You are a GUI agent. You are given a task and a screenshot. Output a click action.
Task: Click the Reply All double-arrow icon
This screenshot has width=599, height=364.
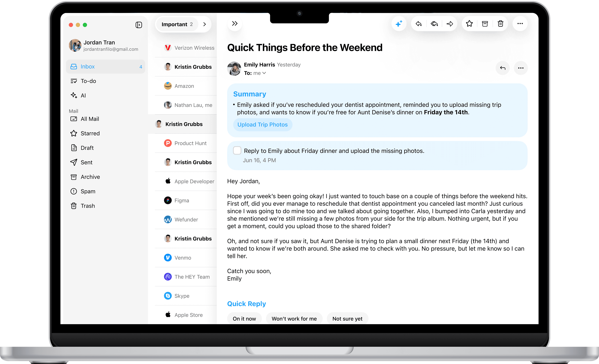click(x=434, y=24)
